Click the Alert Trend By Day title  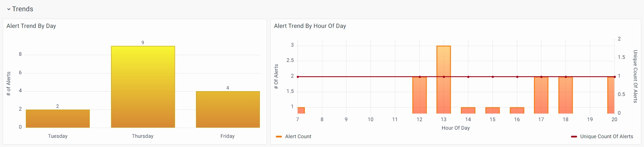pos(31,26)
